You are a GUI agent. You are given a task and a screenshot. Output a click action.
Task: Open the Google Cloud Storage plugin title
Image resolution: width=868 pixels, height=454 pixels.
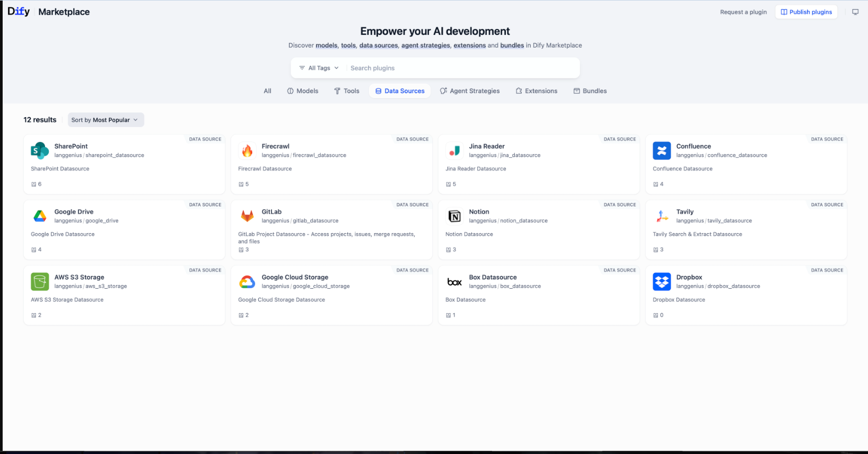pos(295,278)
